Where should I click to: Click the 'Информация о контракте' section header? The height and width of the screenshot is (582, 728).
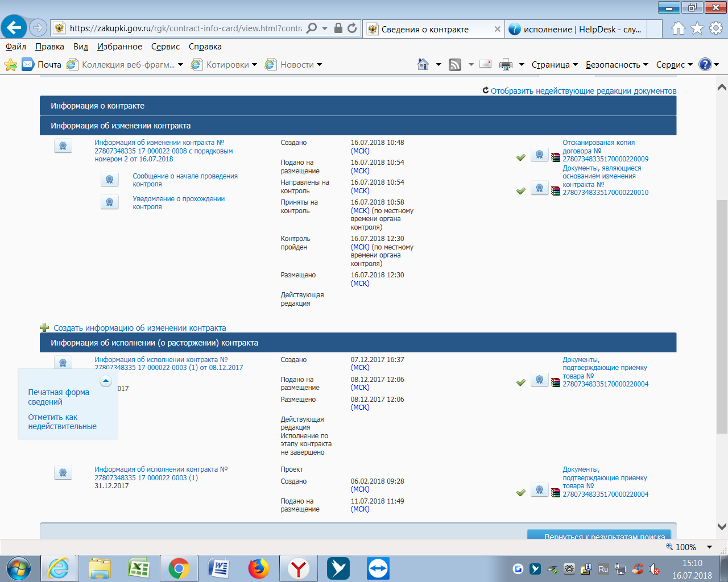(x=358, y=106)
